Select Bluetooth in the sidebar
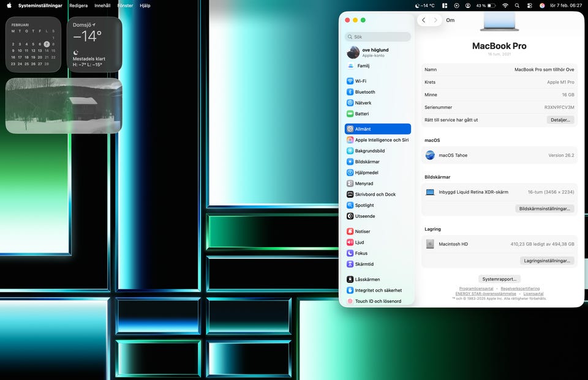This screenshot has height=380, width=588. point(364,92)
